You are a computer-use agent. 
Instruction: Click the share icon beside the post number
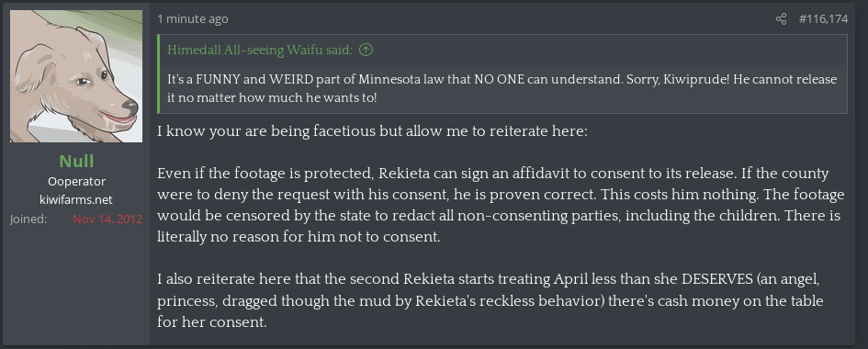(781, 19)
